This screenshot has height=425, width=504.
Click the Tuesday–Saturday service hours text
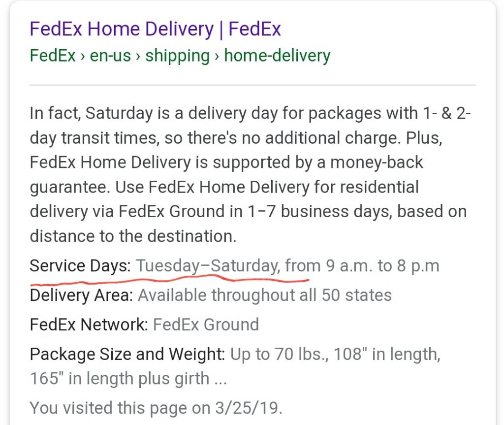(x=287, y=266)
